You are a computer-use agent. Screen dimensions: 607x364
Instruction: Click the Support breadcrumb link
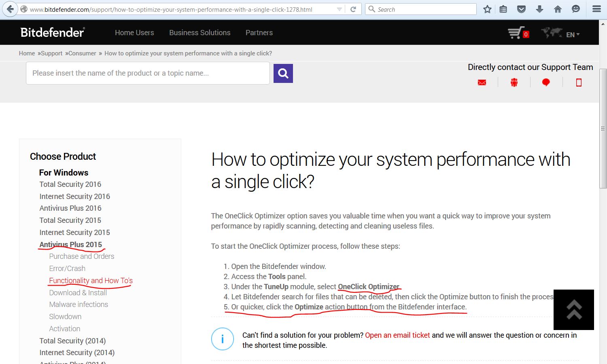(x=51, y=53)
